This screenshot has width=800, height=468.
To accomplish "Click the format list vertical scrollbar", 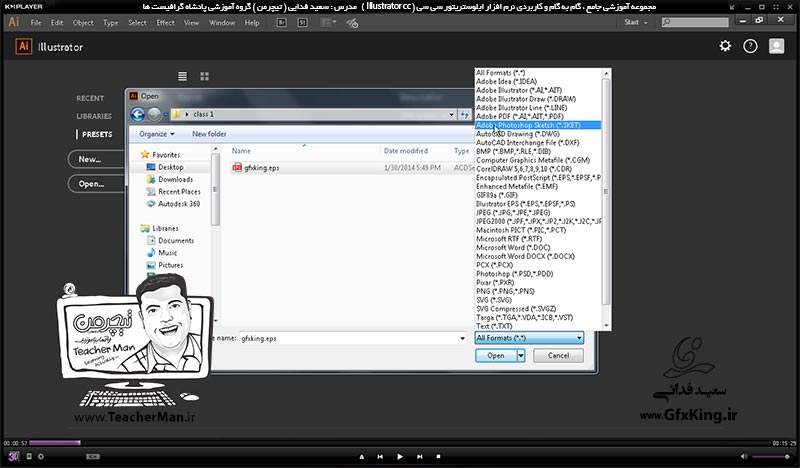I will tap(606, 199).
